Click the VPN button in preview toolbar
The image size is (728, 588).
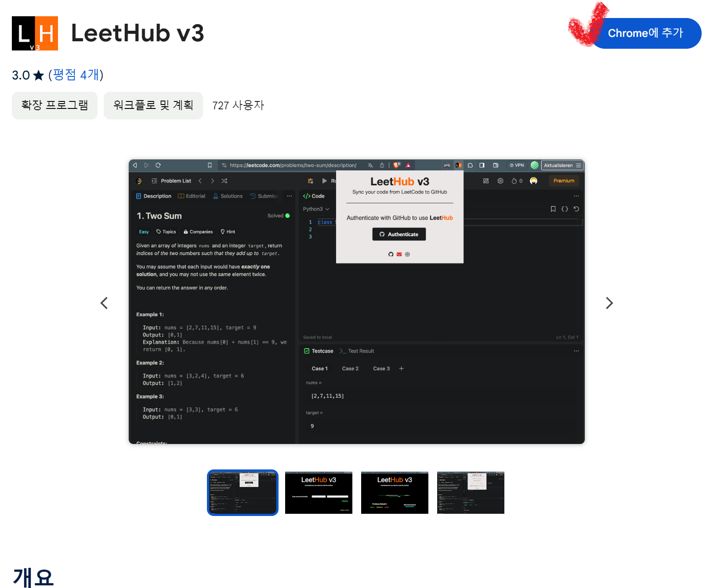[517, 165]
